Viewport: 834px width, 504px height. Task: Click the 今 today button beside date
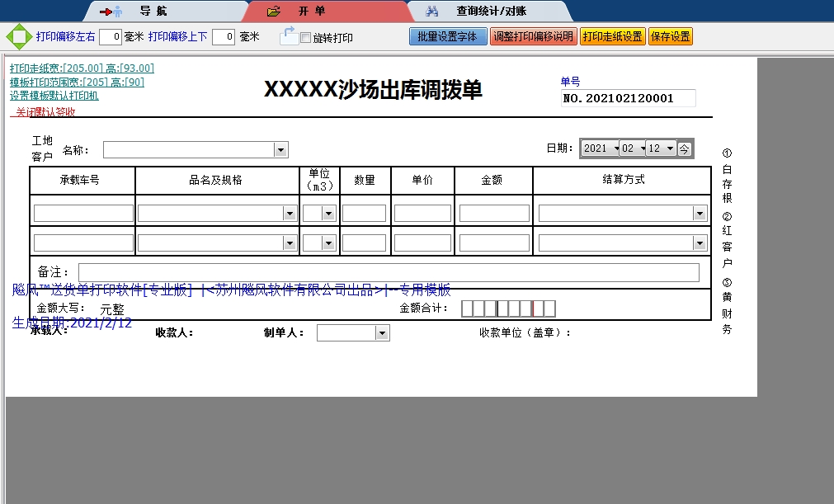tap(685, 148)
